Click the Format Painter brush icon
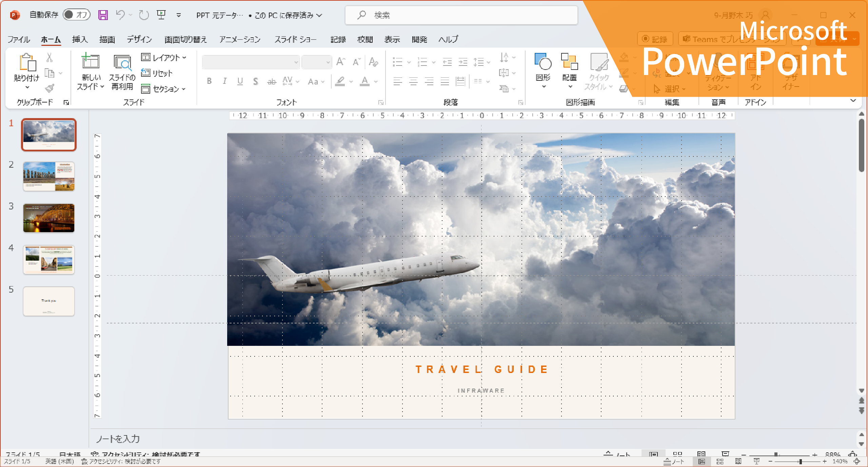868x467 pixels. (50, 88)
